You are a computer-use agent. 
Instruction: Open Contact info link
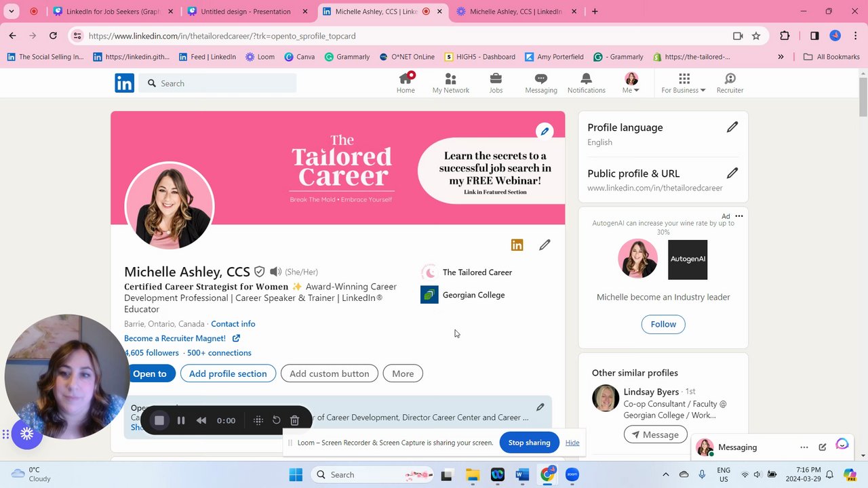tap(233, 324)
